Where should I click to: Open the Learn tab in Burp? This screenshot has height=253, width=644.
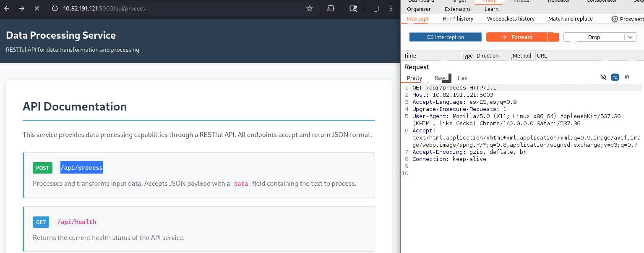pyautogui.click(x=491, y=9)
